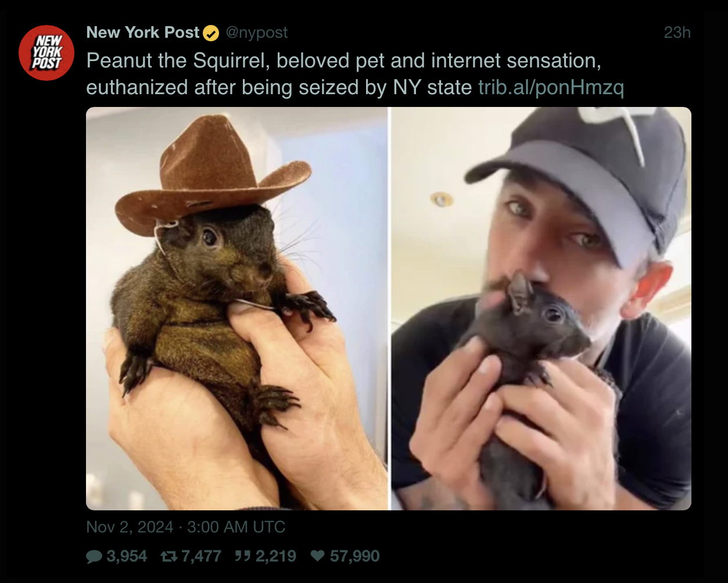Screen dimensions: 728x583
Task: Click the 23h relative timestamp
Action: [677, 33]
